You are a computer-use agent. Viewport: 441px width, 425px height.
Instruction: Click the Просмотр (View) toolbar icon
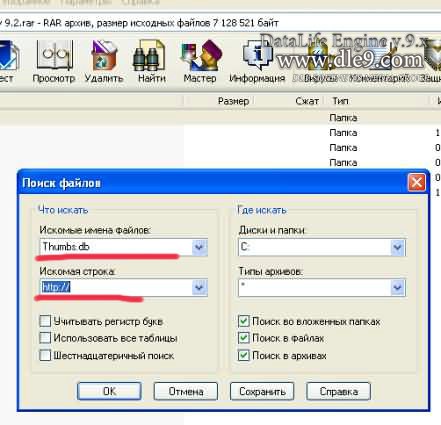coord(53,62)
